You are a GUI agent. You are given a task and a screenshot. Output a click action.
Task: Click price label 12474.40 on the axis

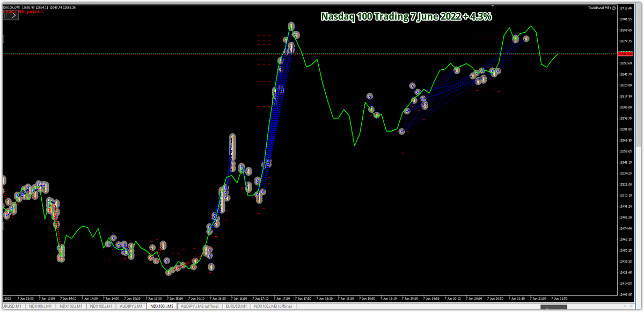point(625,228)
